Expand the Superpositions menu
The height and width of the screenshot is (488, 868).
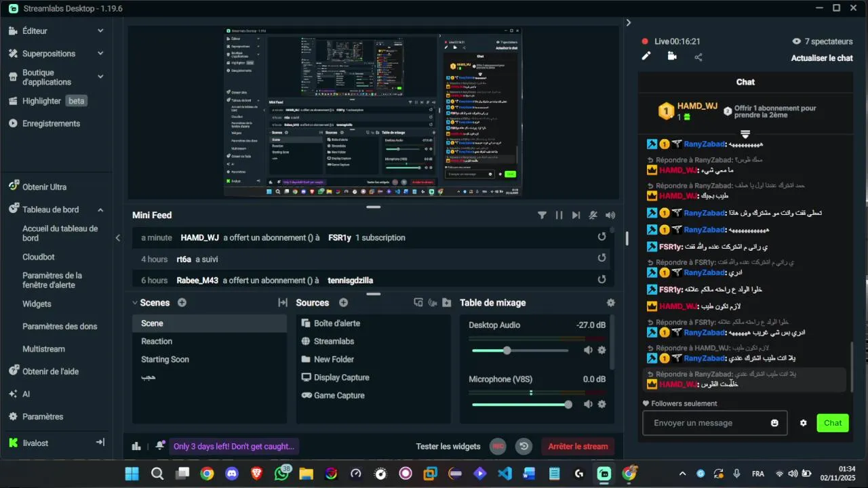100,54
